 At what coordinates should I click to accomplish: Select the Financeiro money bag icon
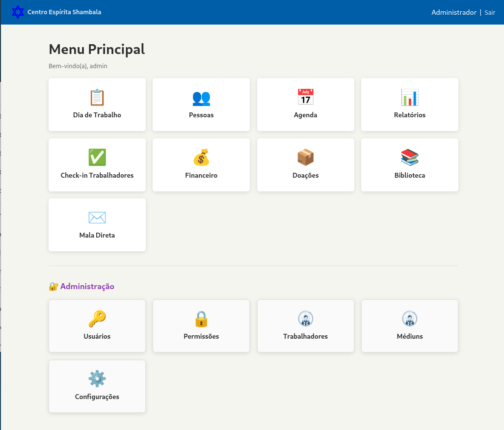[x=201, y=158]
